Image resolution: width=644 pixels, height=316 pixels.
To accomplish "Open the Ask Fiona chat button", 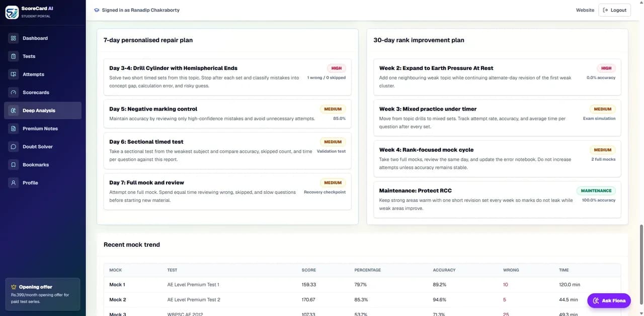I will point(609,300).
